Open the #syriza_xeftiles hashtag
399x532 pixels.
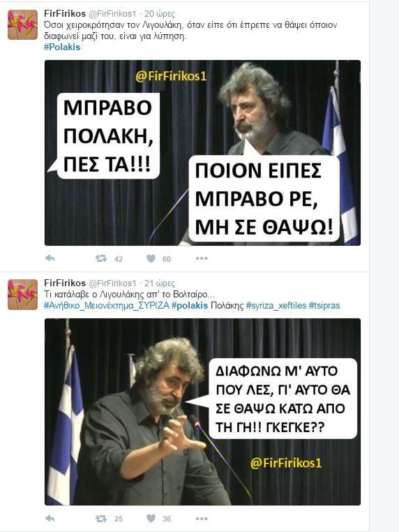[276, 305]
